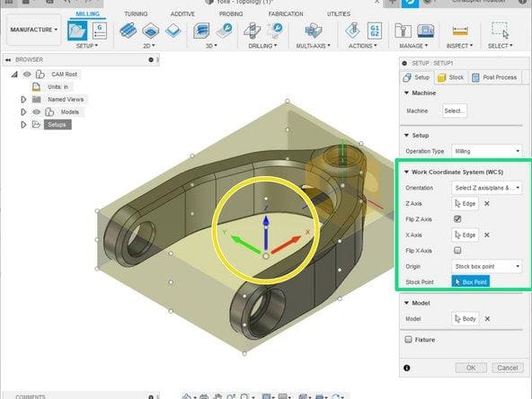The width and height of the screenshot is (532, 399).
Task: Switch to the FABRICATION ribbon tab
Action: (286, 13)
